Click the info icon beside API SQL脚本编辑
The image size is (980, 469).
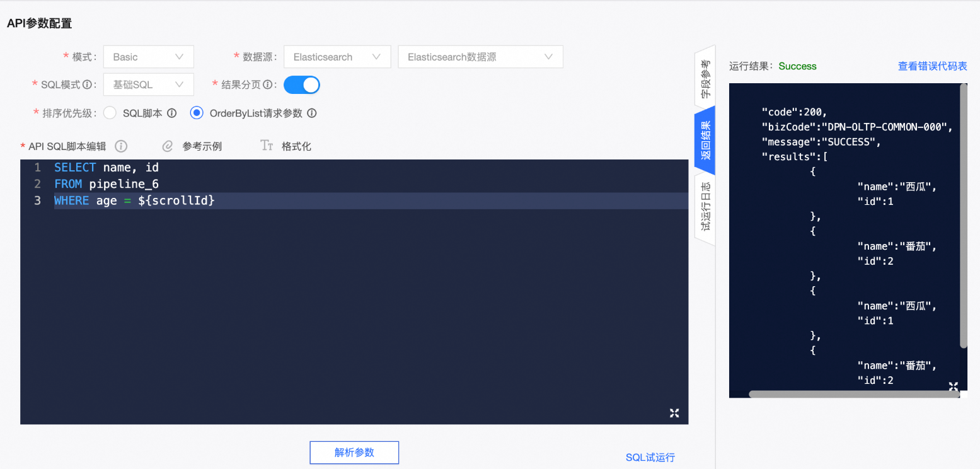pos(121,146)
